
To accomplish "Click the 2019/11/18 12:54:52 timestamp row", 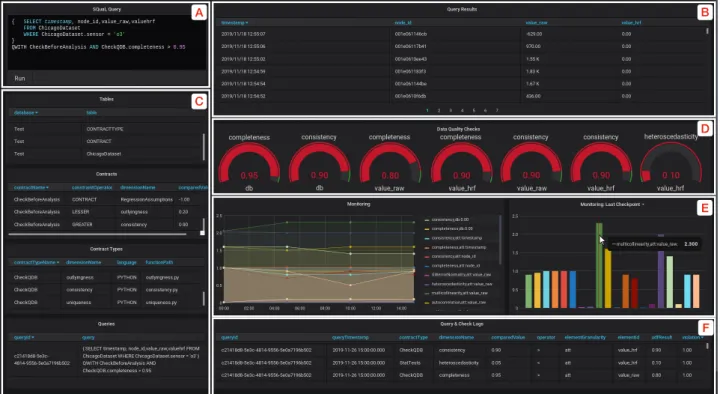I will (x=243, y=96).
